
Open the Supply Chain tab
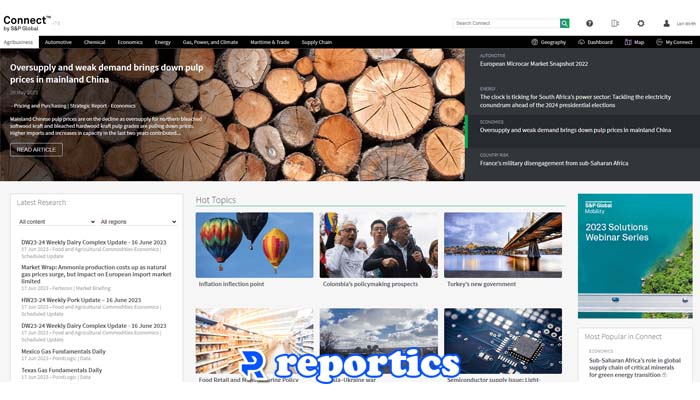(317, 43)
